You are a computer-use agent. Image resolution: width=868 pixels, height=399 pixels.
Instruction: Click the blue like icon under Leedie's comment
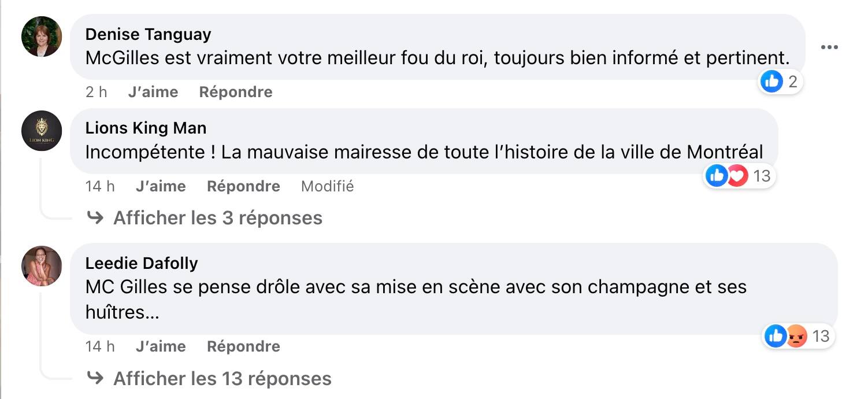[775, 336]
